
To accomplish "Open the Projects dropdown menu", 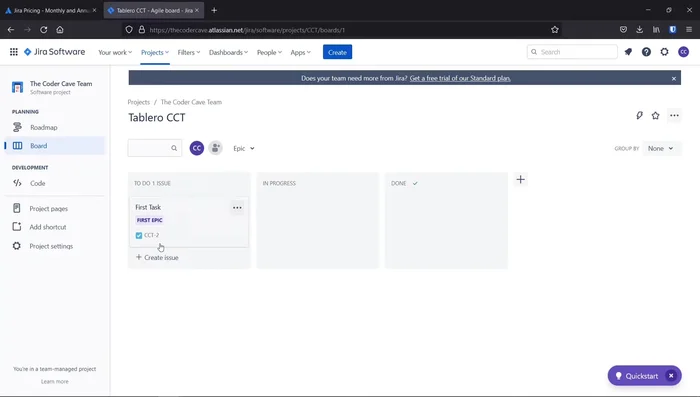I will 154,52.
